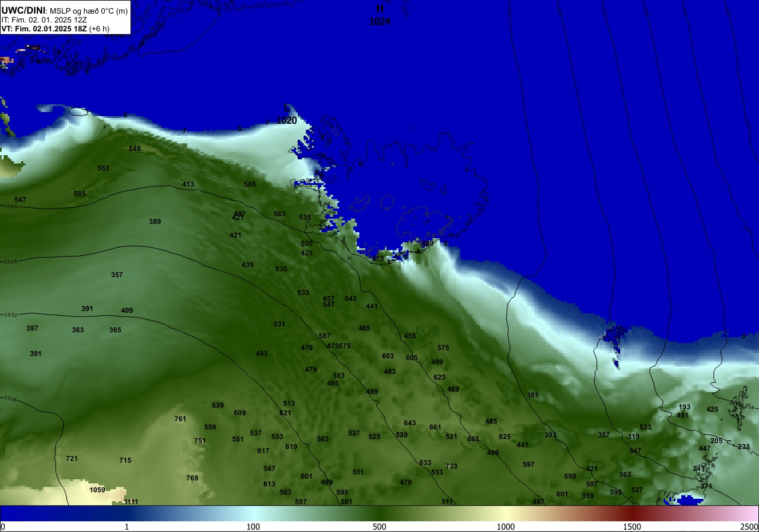Viewport: 759px width, 532px height.
Task: Click the height value 371
Action: pos(706,486)
